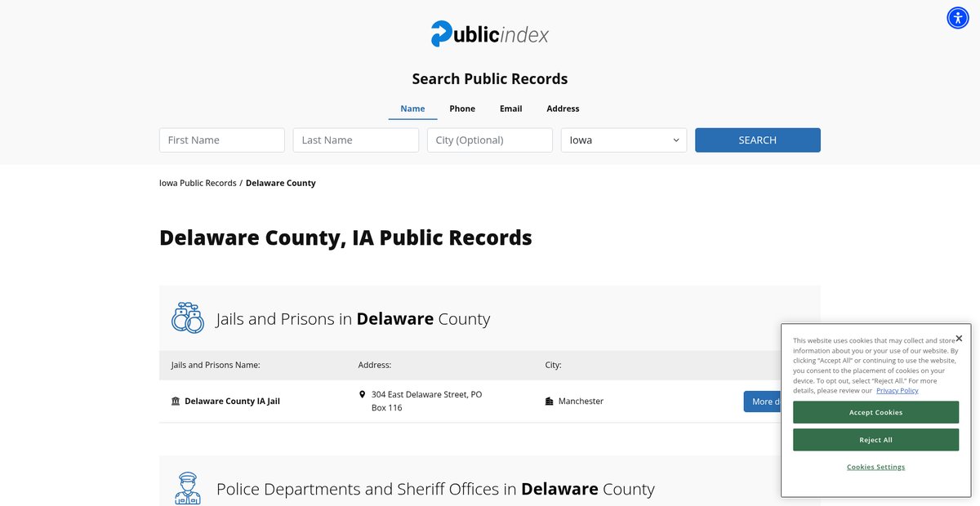Focus the First Name field
Screen dimensions: 980x506
(222, 140)
